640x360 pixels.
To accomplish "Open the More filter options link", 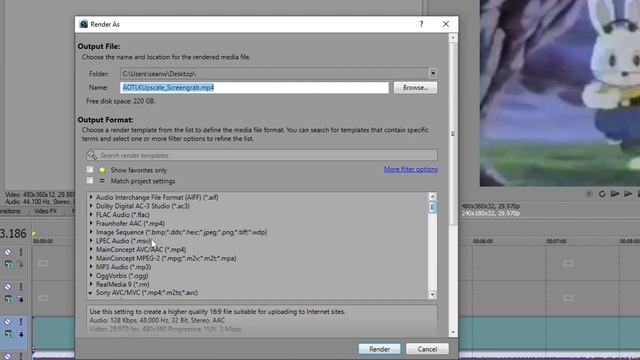I will point(411,169).
